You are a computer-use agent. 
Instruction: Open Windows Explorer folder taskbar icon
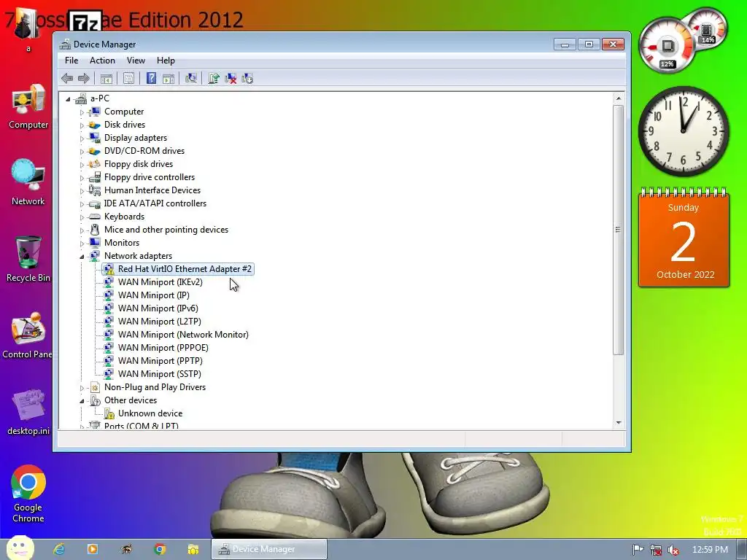coord(193,549)
